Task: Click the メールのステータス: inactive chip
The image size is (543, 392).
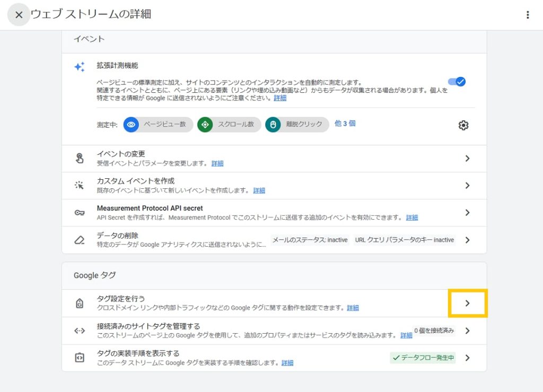Action: click(310, 240)
